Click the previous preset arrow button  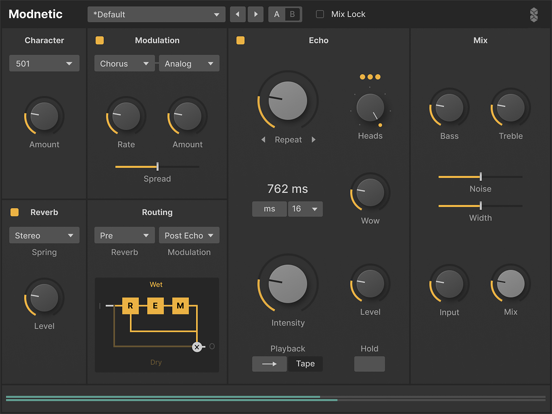(238, 14)
